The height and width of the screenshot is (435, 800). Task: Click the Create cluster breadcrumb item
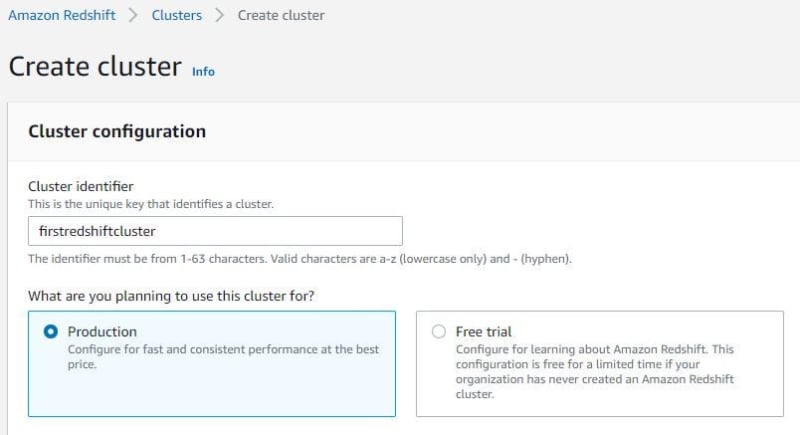pyautogui.click(x=281, y=15)
